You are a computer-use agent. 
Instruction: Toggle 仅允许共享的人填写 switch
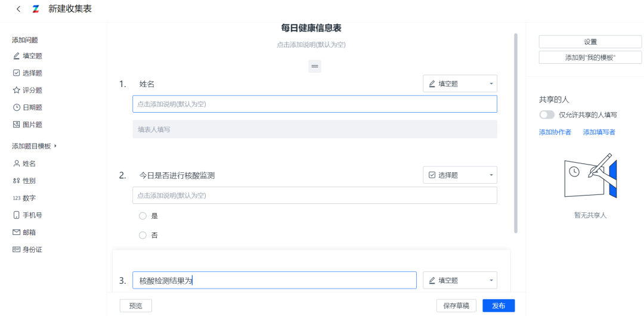click(x=547, y=115)
